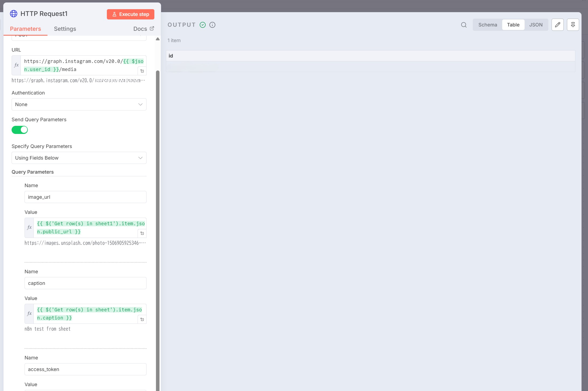The width and height of the screenshot is (588, 391).
Task: Open expression editor for the caption value
Action: point(142,319)
